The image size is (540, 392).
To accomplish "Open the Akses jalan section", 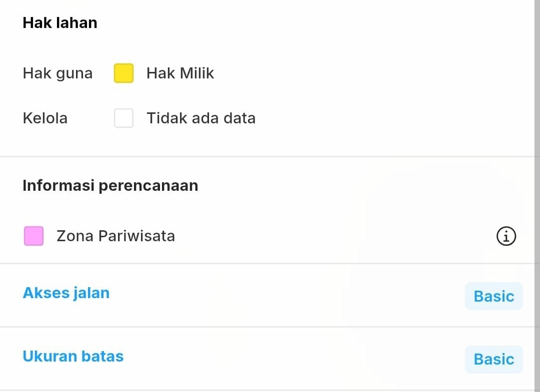I will pos(66,293).
